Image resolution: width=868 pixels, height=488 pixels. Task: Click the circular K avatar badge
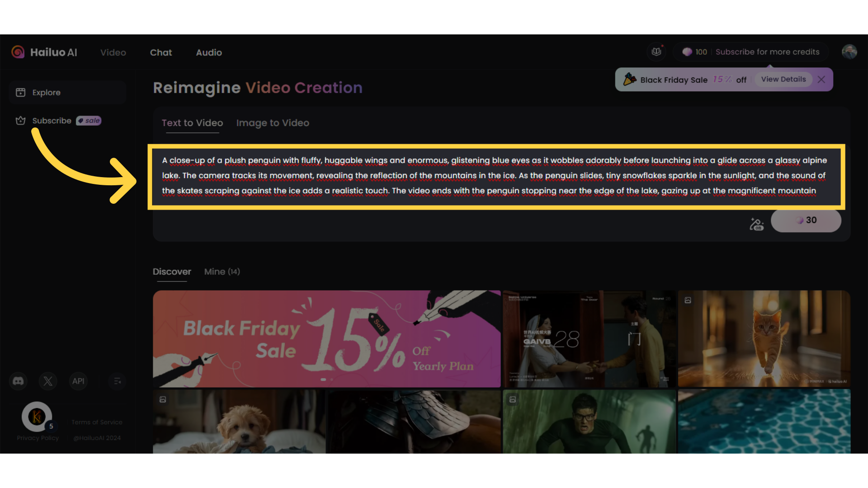[37, 417]
